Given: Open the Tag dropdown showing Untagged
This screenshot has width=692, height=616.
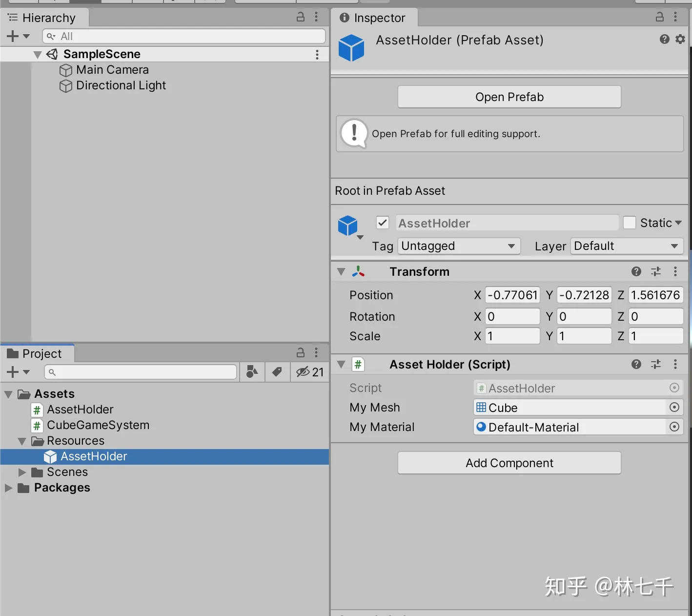Looking at the screenshot, I should (458, 246).
